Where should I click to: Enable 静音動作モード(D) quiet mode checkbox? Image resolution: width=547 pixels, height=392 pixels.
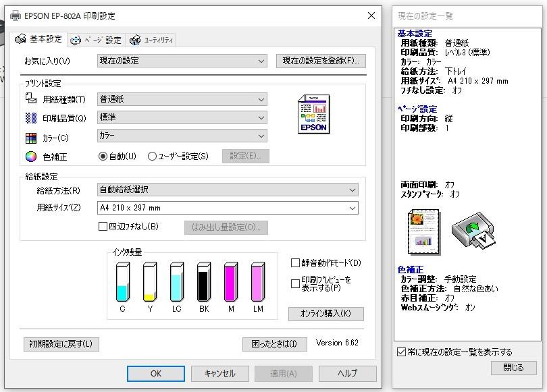click(x=295, y=262)
